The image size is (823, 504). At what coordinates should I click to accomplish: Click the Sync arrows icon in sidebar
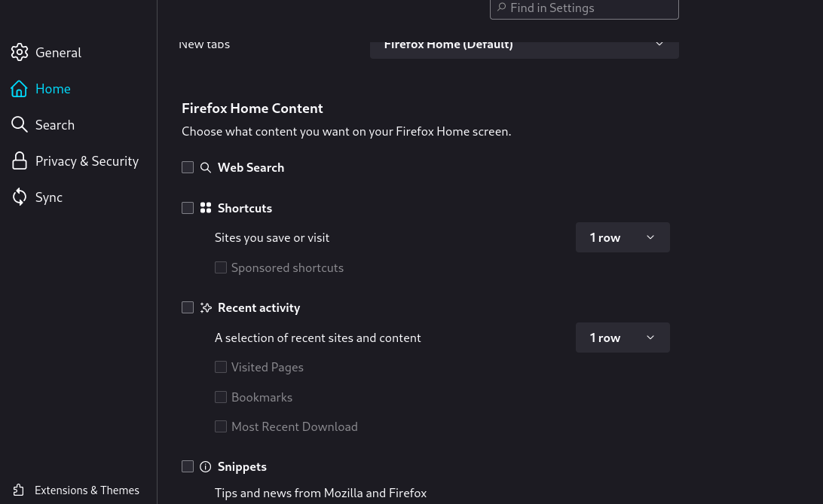20,197
